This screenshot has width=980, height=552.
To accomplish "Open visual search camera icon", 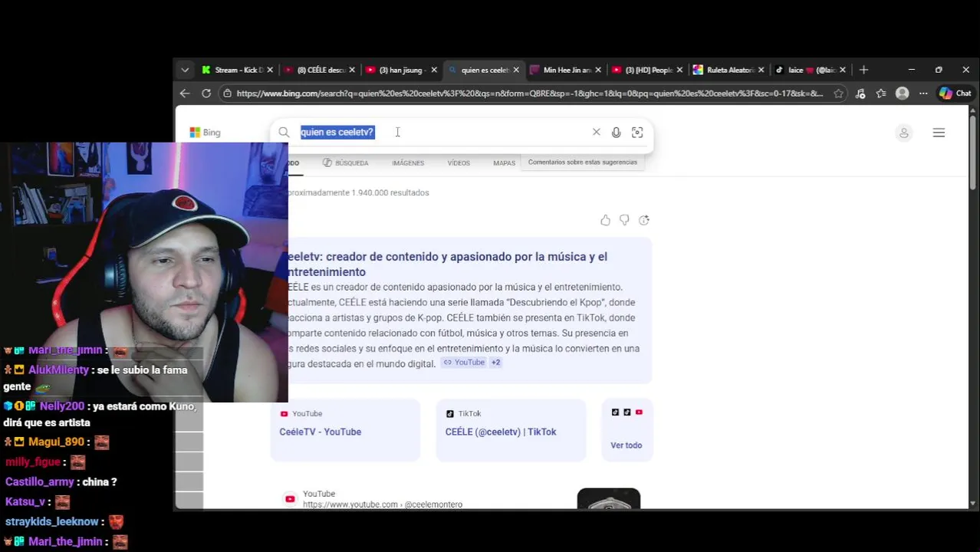I will click(637, 133).
